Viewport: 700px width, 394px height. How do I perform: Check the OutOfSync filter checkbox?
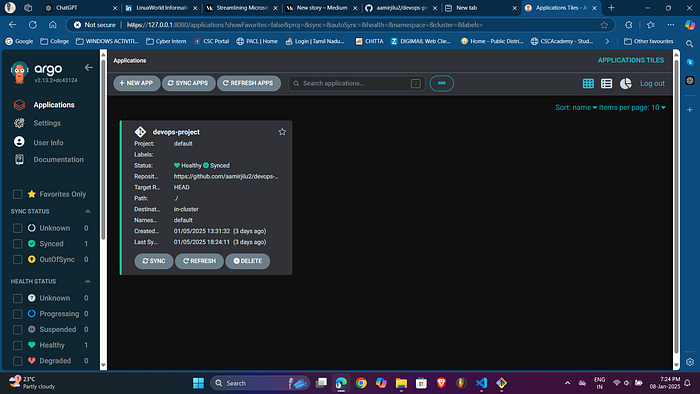[x=17, y=259]
